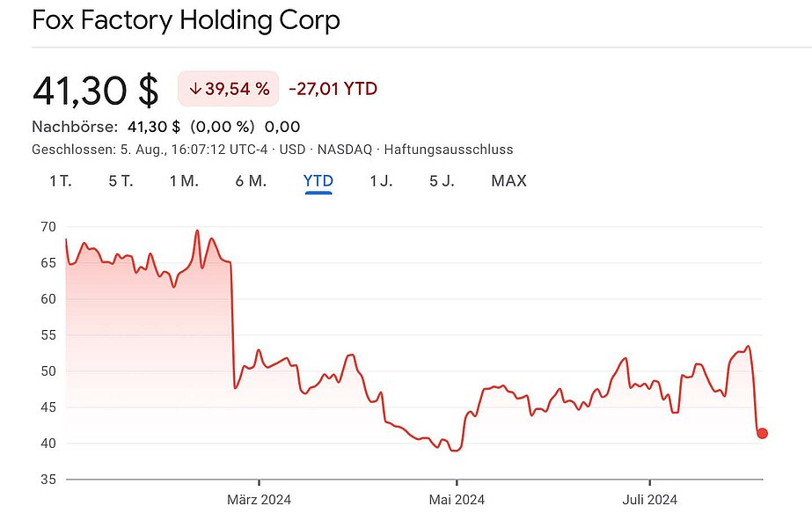Click the red endpoint dot on chart

click(762, 433)
